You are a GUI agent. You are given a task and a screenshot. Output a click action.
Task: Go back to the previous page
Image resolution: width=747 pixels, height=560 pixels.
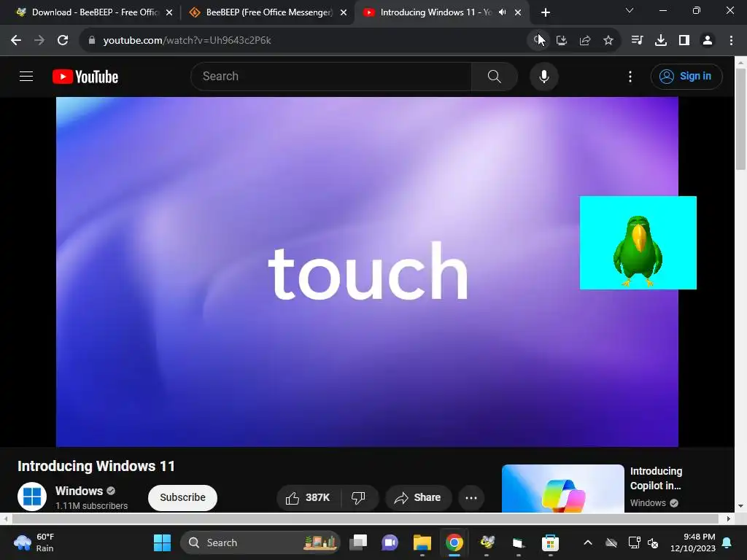[x=16, y=41]
